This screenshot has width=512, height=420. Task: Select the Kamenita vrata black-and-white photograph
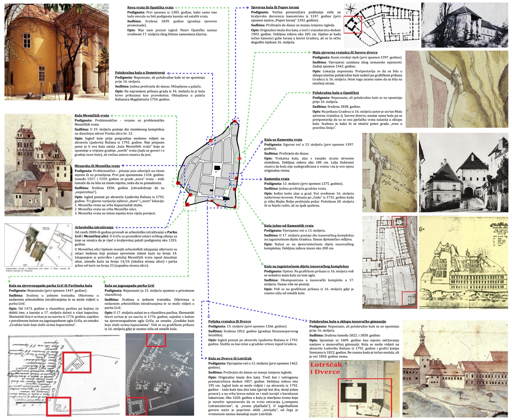click(463, 172)
